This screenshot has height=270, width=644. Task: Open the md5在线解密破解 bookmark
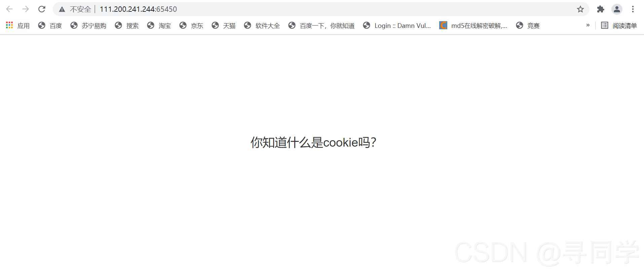click(473, 26)
